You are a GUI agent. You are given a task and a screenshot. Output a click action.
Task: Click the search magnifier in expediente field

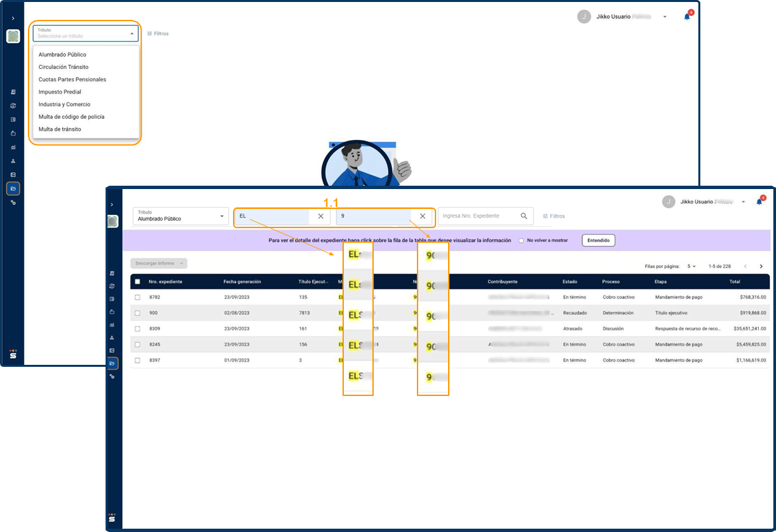click(x=524, y=216)
